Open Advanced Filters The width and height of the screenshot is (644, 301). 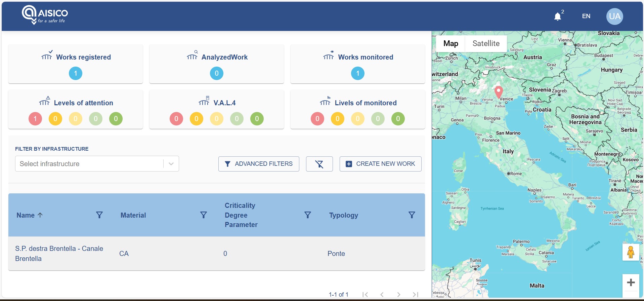(259, 164)
